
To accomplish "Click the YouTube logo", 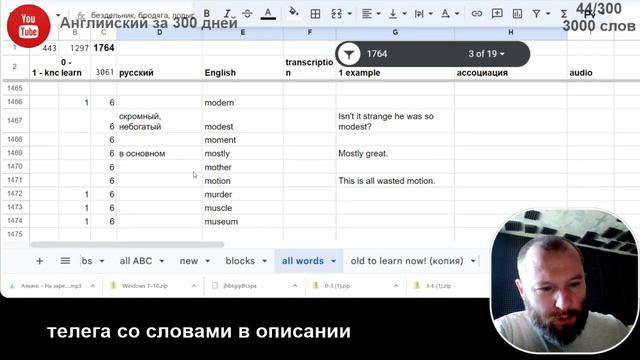I will (x=29, y=26).
